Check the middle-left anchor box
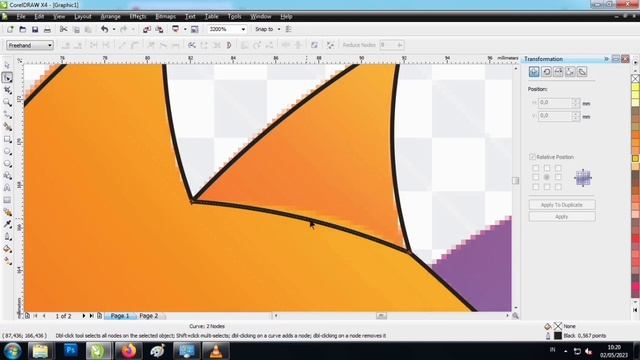 click(x=536, y=177)
